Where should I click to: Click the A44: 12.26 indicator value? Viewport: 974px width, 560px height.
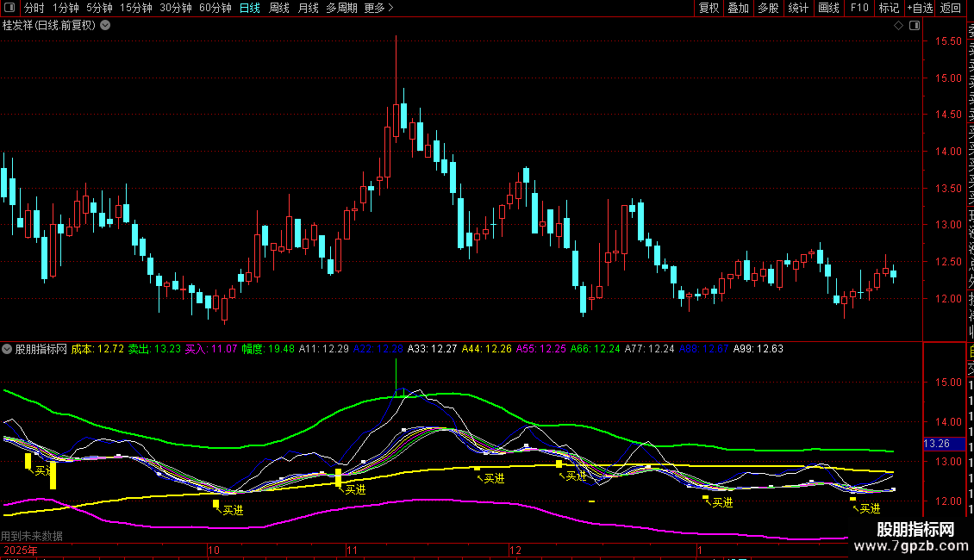pyautogui.click(x=487, y=349)
